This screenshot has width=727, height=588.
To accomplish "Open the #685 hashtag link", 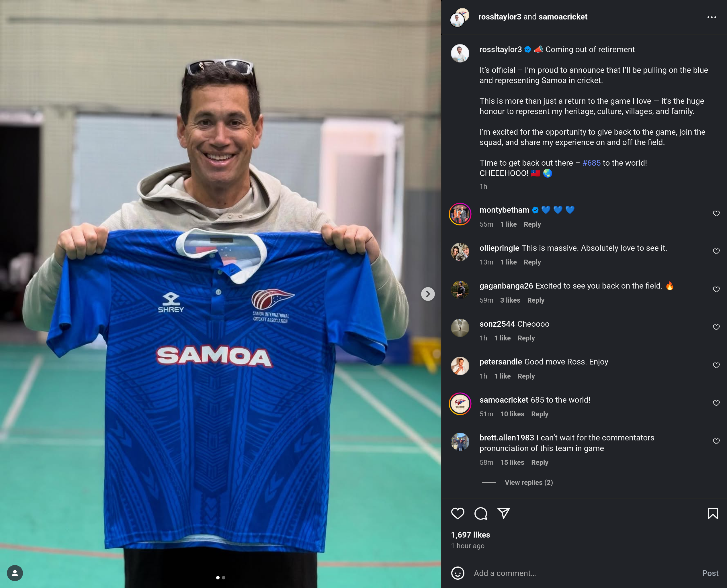I will tap(591, 163).
